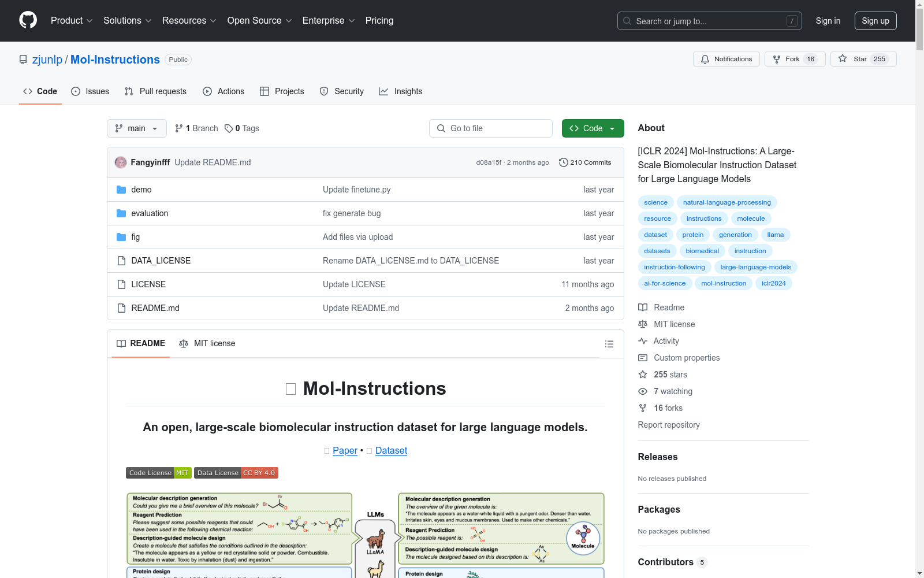Click the biomolecular instruction diagram image
The width and height of the screenshot is (924, 578).
coord(366,535)
